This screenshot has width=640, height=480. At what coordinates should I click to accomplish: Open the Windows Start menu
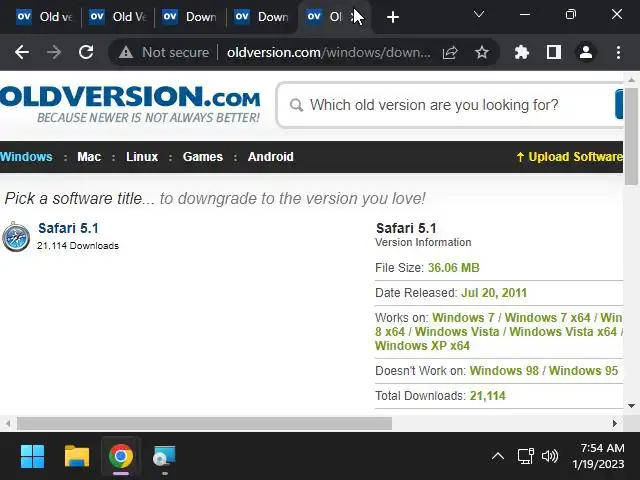(x=32, y=456)
